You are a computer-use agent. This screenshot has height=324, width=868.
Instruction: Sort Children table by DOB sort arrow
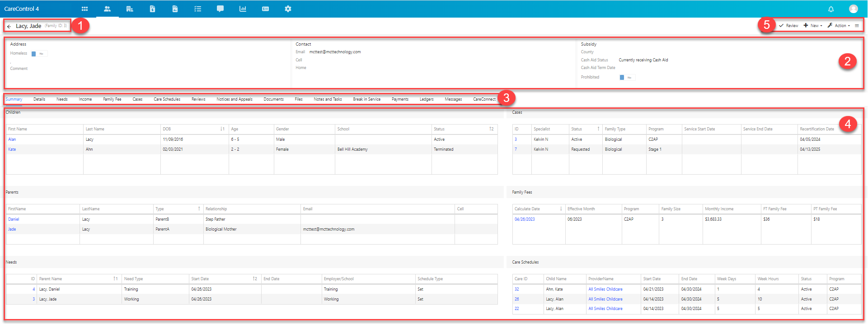222,129
